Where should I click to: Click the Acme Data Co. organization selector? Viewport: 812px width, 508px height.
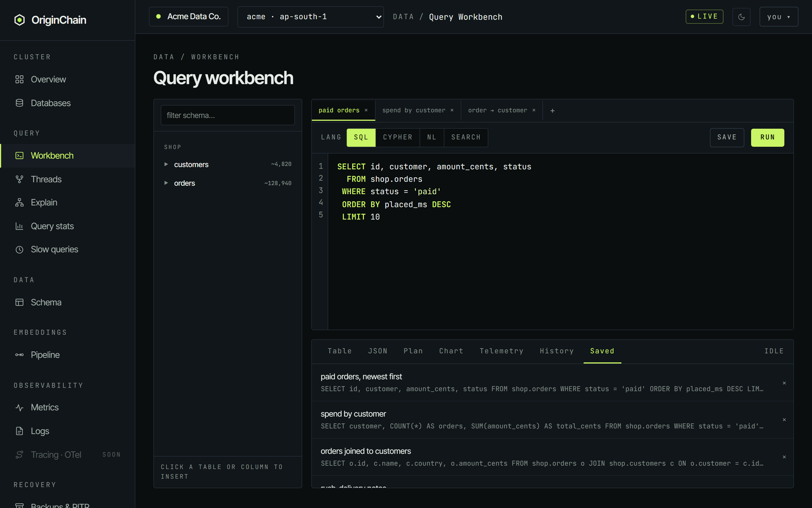[x=188, y=17]
